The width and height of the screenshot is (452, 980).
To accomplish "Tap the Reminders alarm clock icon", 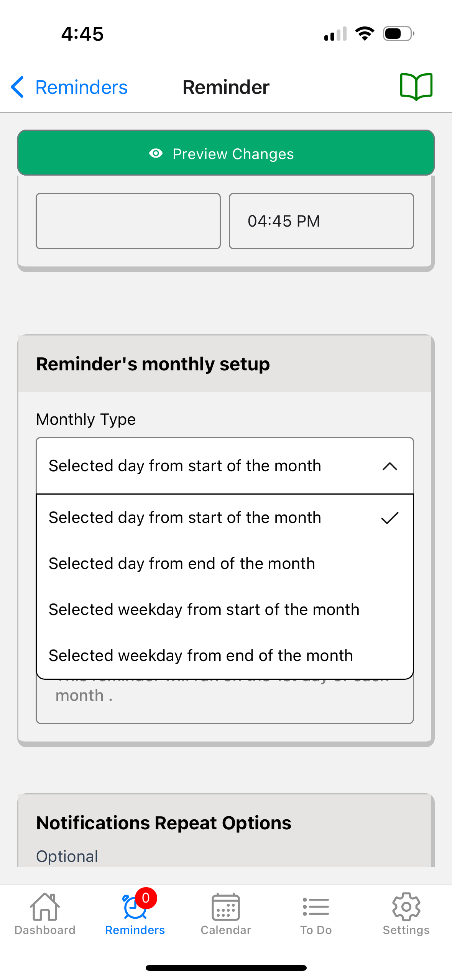I will coord(133,908).
